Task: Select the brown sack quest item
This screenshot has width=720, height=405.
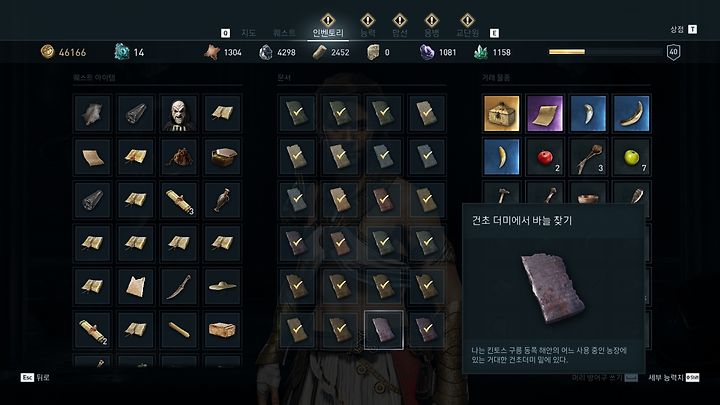Action: 179,157
